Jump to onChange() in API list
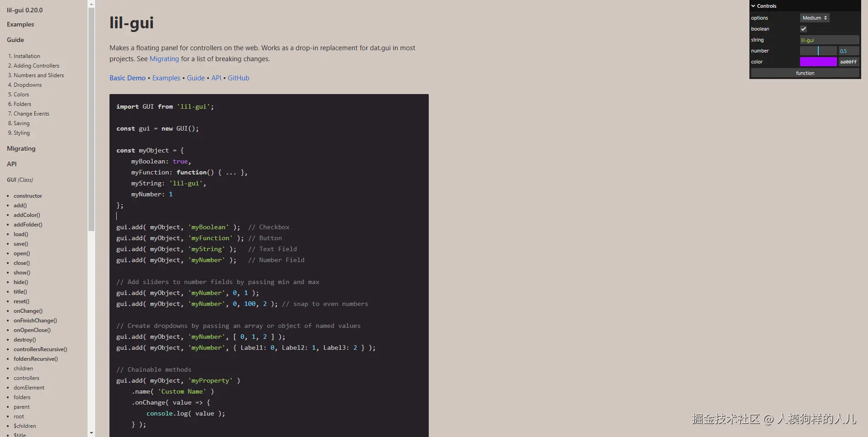This screenshot has width=868, height=437. click(28, 311)
